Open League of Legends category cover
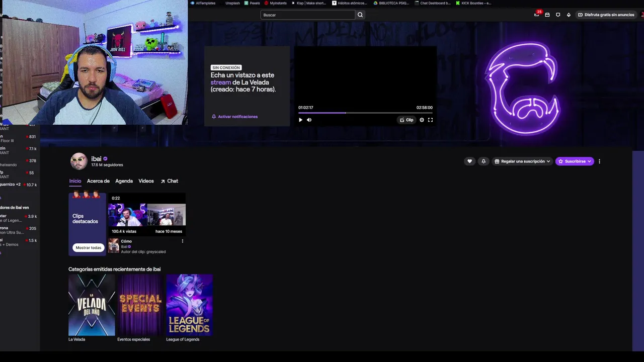The width and height of the screenshot is (644, 362). click(189, 305)
